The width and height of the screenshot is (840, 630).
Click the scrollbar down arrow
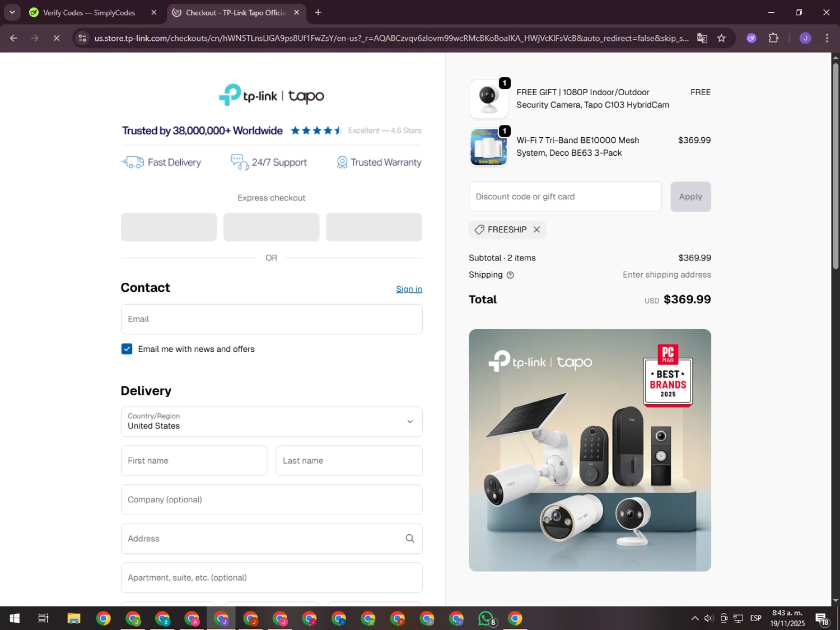(x=836, y=601)
